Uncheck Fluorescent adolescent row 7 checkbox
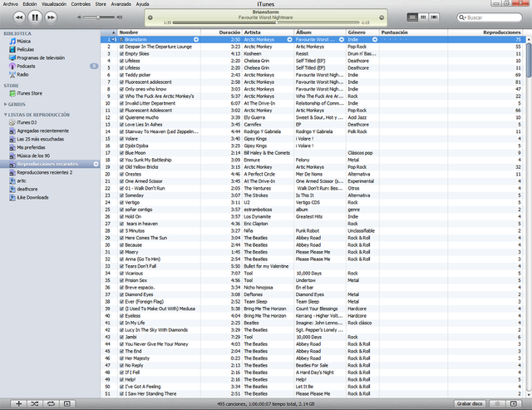Viewport: 532px width, 410px height. click(x=121, y=82)
